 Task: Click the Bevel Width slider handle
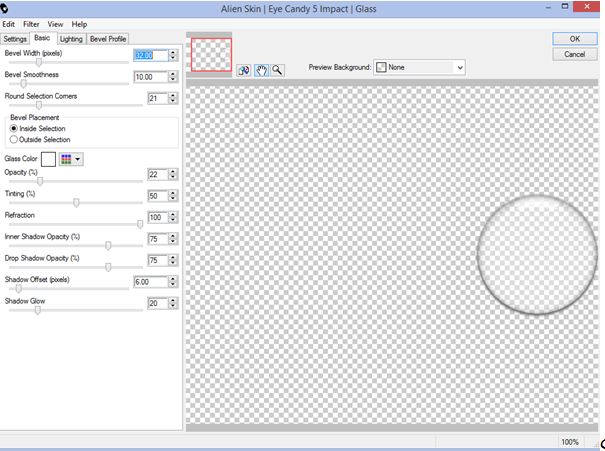click(x=39, y=62)
